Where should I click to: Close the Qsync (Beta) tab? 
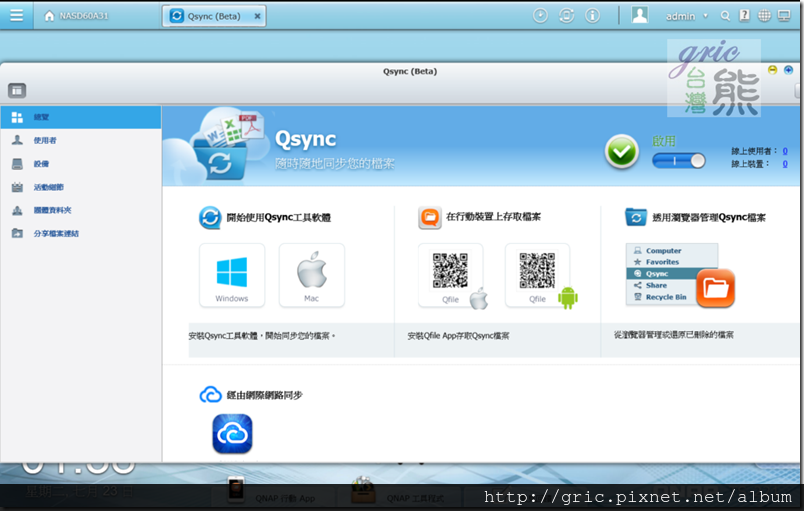[x=257, y=16]
